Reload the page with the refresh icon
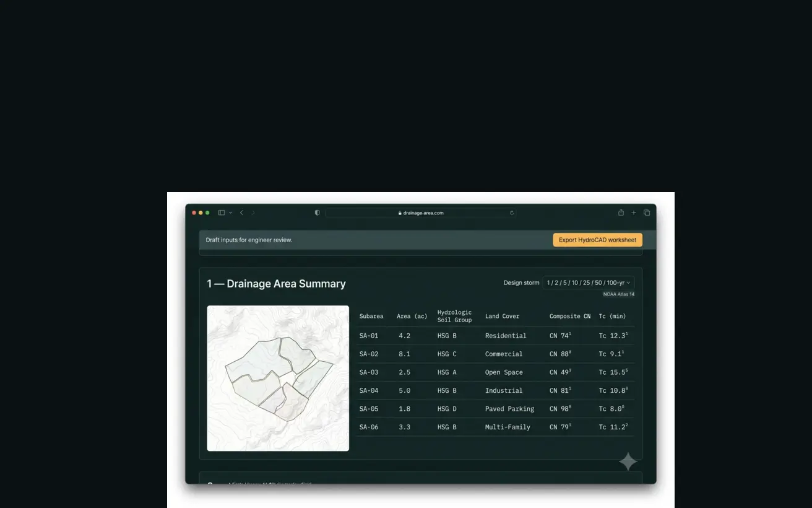The height and width of the screenshot is (508, 812). pos(512,212)
